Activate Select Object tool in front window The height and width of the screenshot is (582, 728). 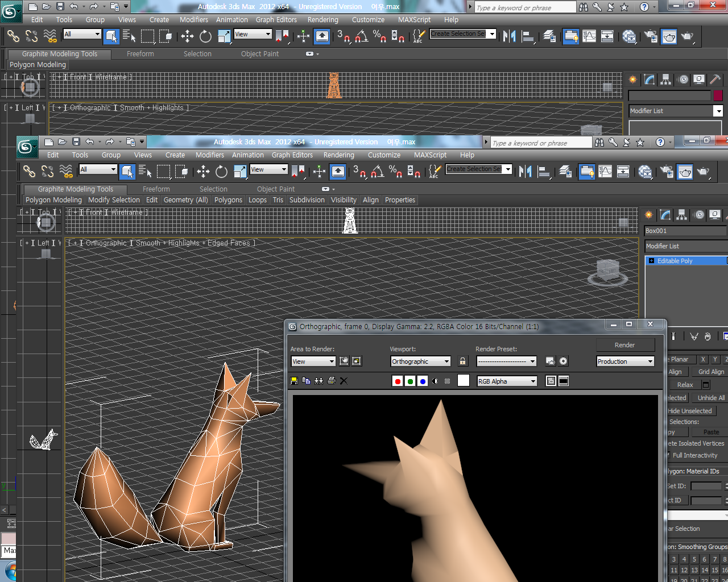127,171
